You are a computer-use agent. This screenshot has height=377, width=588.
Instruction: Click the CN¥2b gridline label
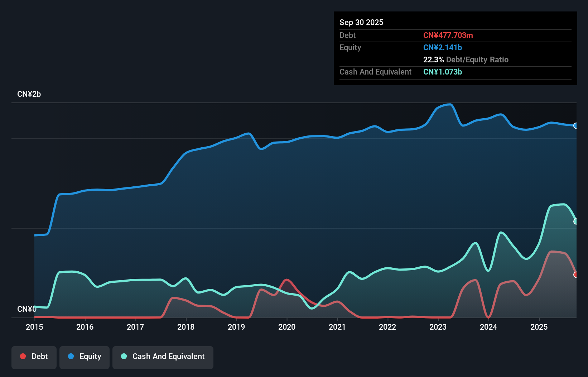click(29, 94)
